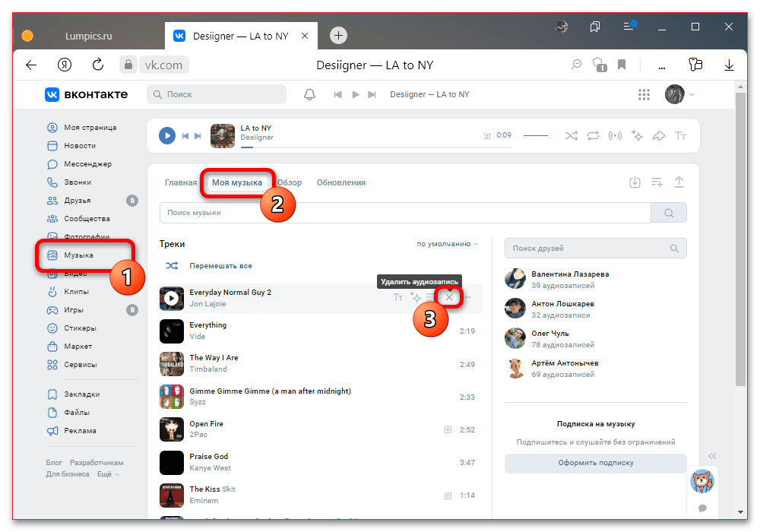
Task: Open the notifications bell
Action: pyautogui.click(x=310, y=94)
